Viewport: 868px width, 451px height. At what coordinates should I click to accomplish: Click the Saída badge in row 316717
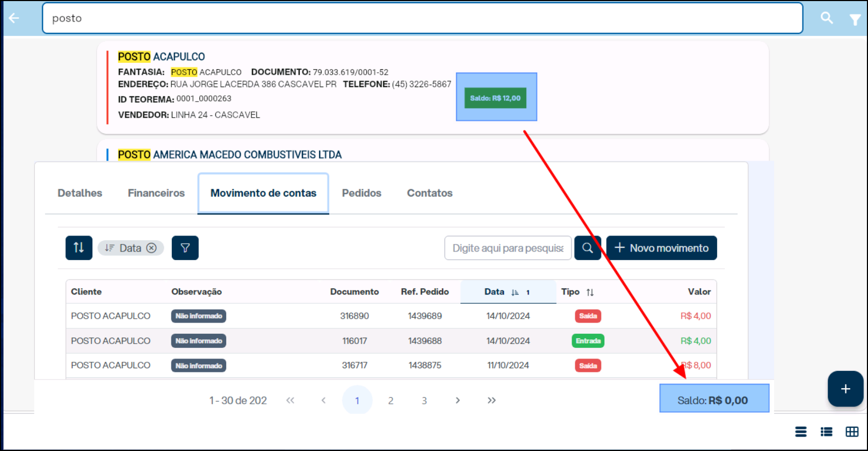pos(588,366)
